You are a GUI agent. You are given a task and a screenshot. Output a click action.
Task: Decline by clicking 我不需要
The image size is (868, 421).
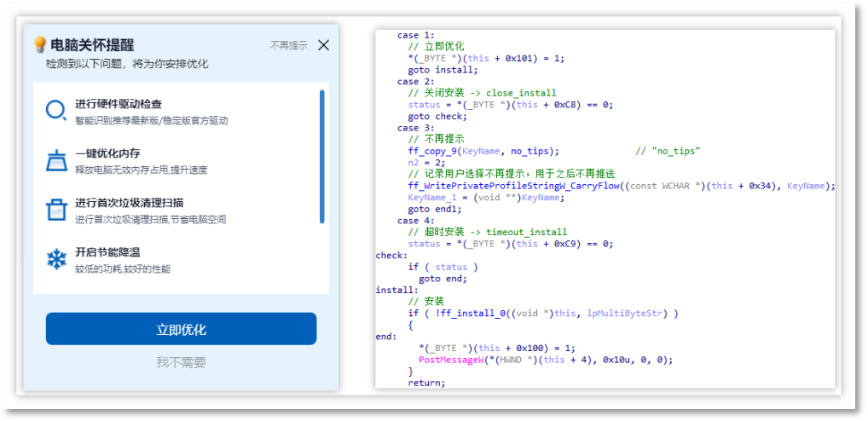[x=181, y=362]
